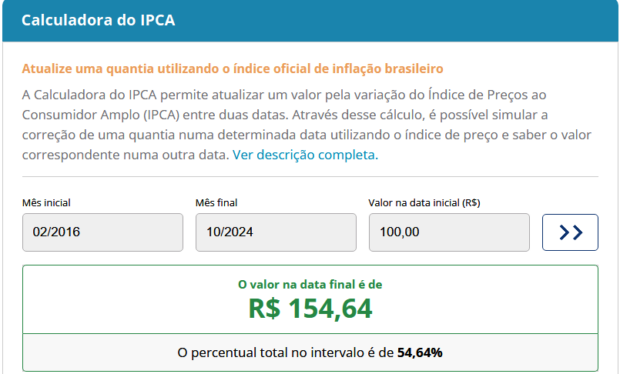Image resolution: width=620 pixels, height=374 pixels.
Task: Click the paragraph line starting with correção de uma quantia
Action: [x=306, y=135]
